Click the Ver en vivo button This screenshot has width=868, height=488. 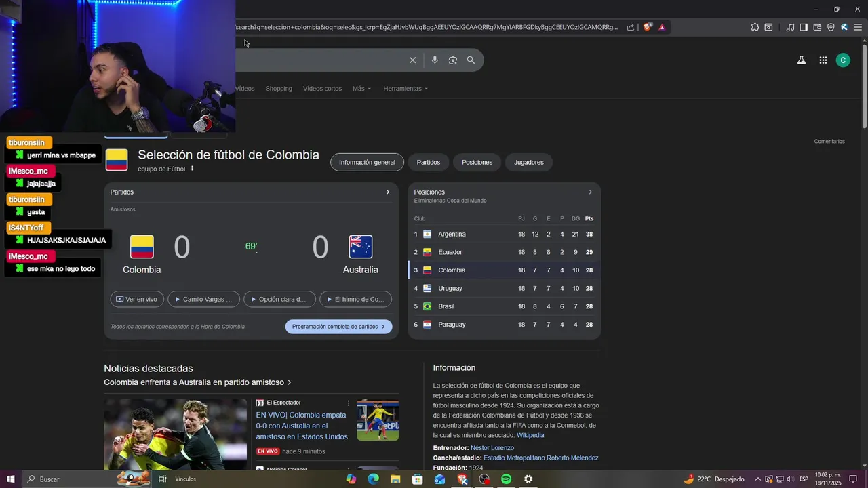coord(137,299)
